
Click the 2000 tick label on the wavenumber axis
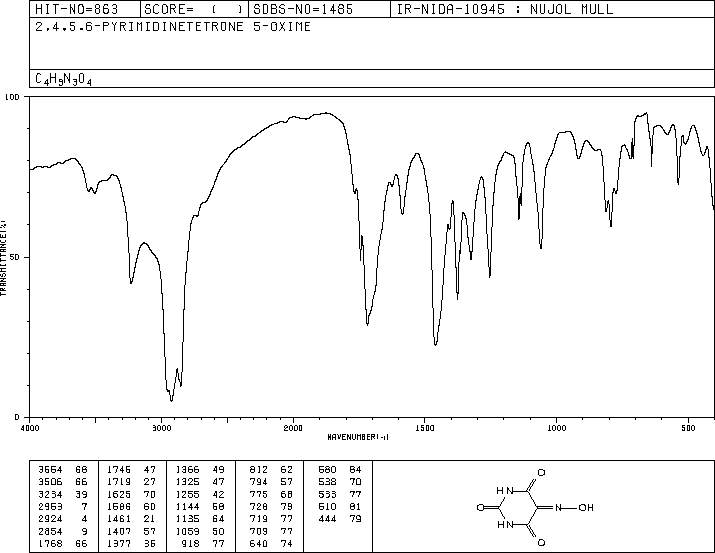pos(293,428)
